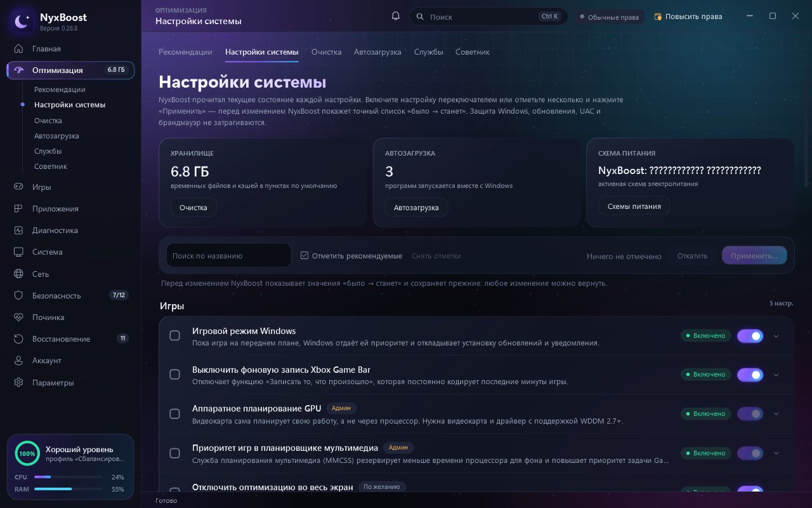812x508 pixels.
Task: Click the search magnifier icon
Action: click(421, 17)
